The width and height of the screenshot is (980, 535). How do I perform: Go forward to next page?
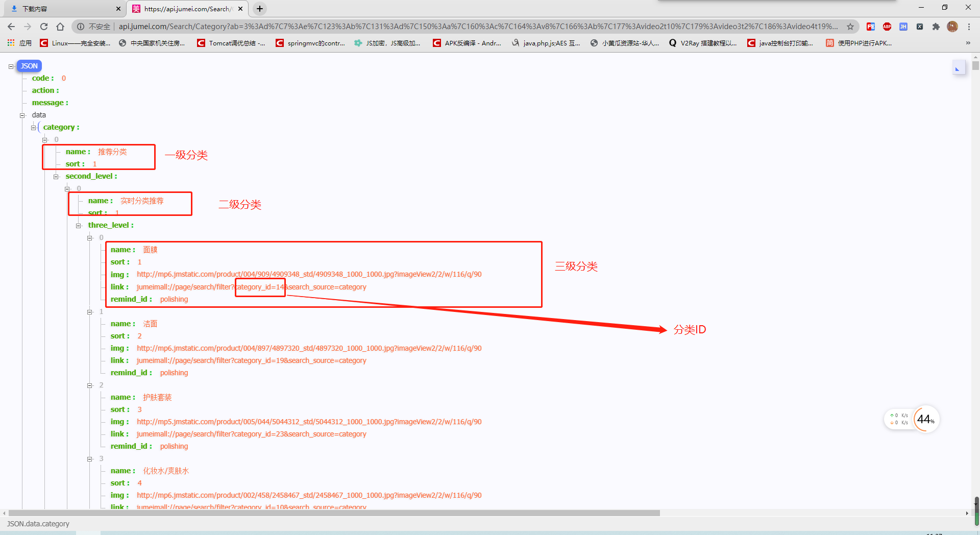click(28, 27)
